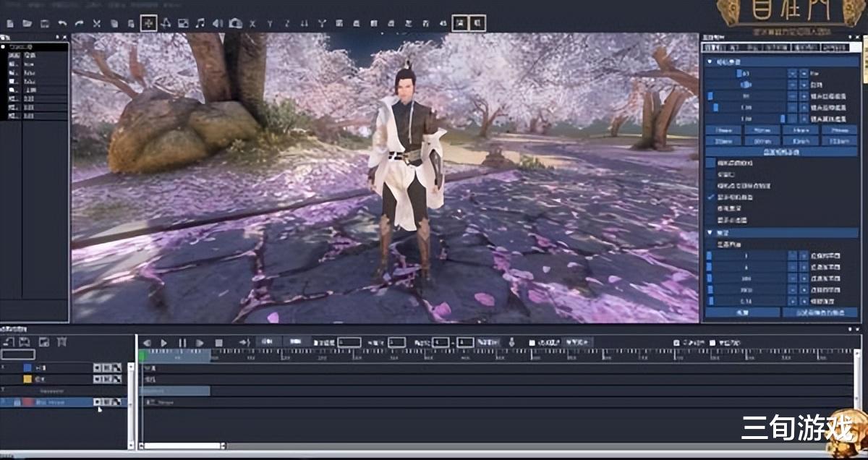Toggle the first checkbox under camera presets
868x460 pixels.
tap(710, 163)
